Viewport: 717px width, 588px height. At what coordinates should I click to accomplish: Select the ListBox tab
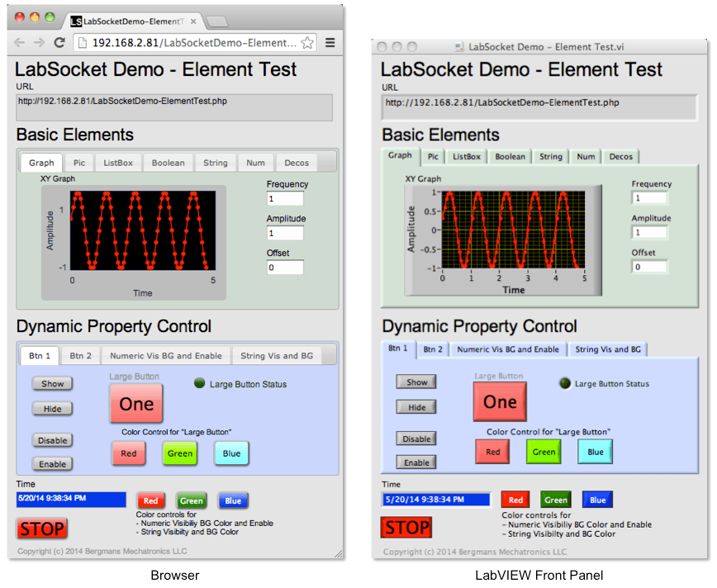[x=118, y=163]
